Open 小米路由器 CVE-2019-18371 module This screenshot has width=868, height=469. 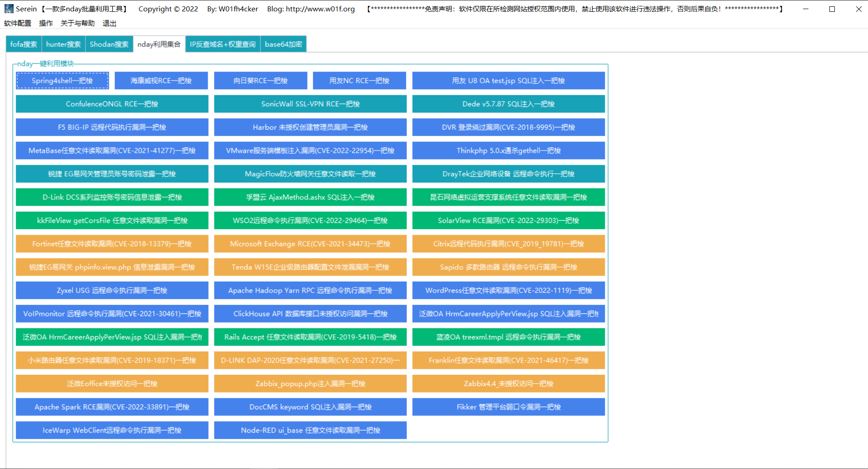(112, 360)
